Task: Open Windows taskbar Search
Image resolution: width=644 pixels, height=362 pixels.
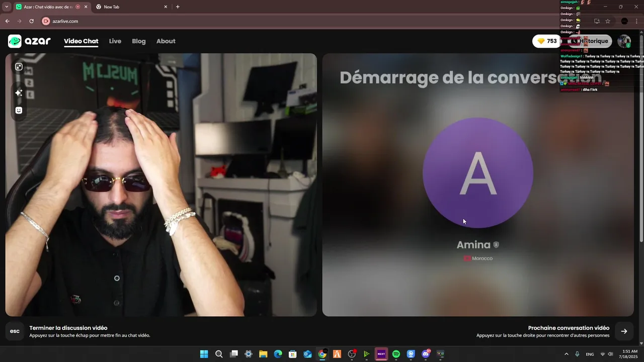Action: click(219, 354)
